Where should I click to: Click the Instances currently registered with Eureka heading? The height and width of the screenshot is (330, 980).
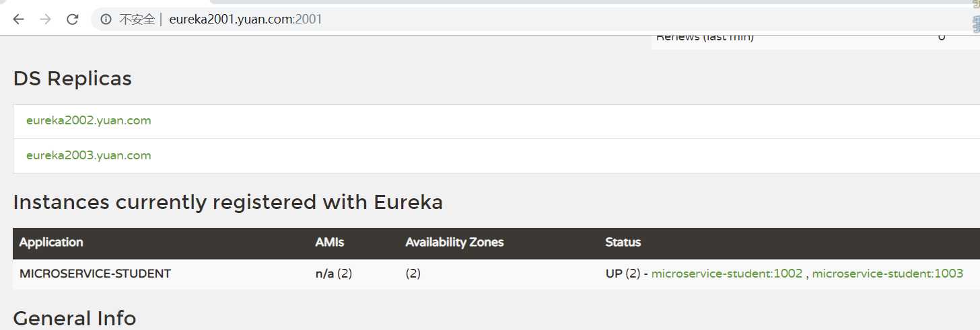pos(228,202)
